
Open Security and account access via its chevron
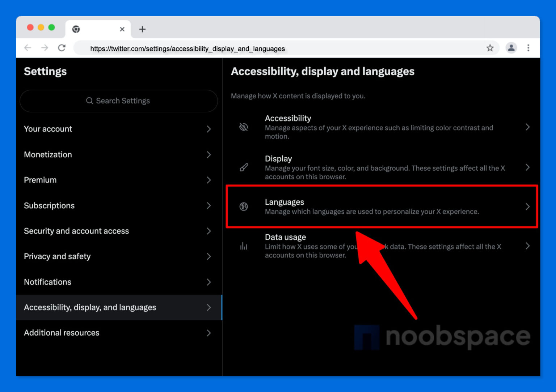click(x=209, y=231)
